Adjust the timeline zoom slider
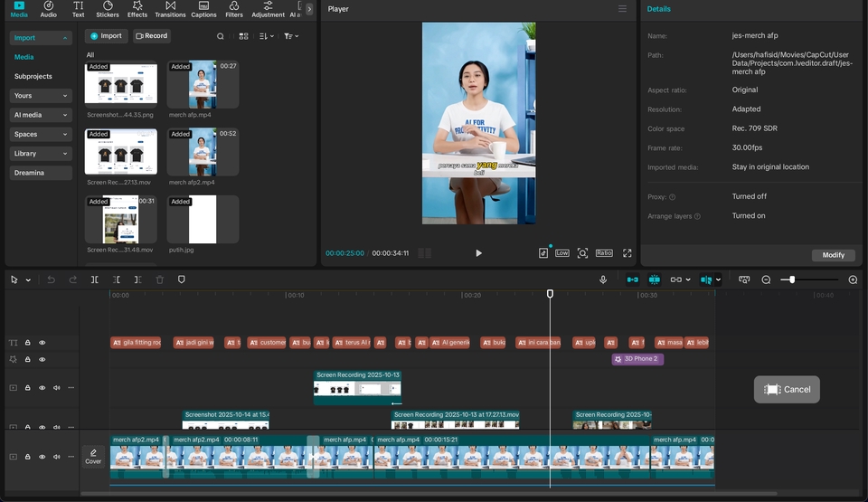 click(x=792, y=279)
